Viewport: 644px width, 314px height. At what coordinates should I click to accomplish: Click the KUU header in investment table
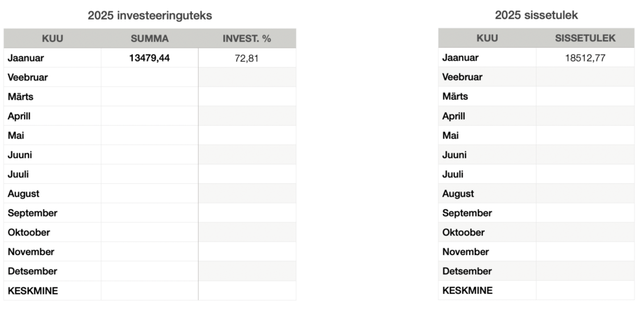pyautogui.click(x=52, y=39)
